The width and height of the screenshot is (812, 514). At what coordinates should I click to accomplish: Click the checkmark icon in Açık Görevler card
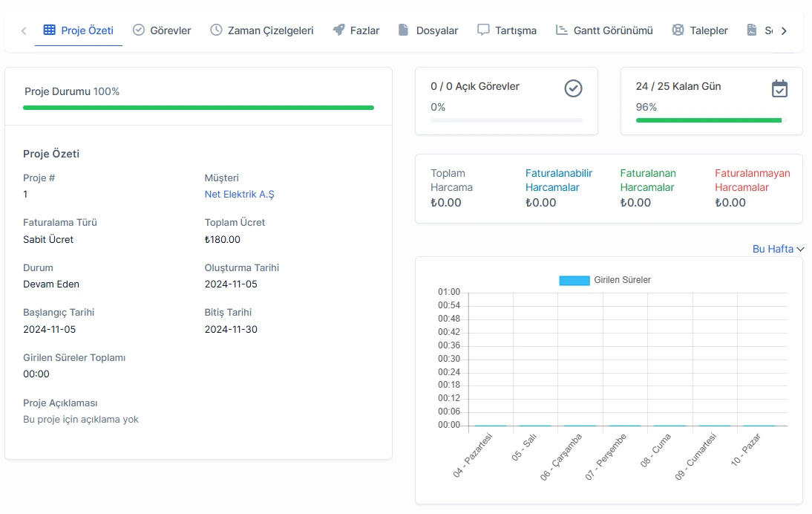tap(573, 88)
